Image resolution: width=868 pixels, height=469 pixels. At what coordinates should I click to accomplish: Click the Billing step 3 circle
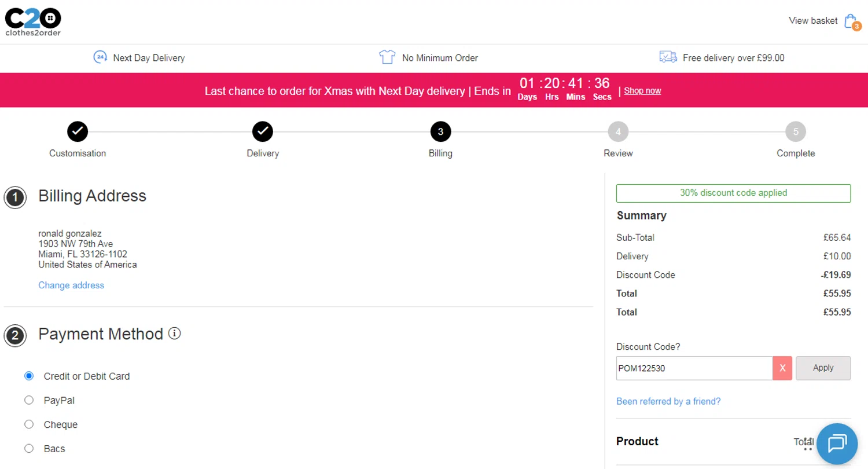click(x=440, y=132)
